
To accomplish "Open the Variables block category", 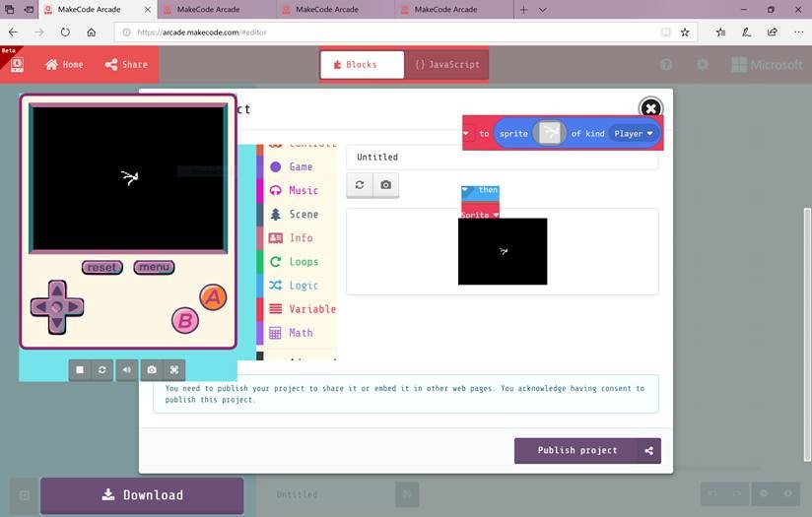I will pyautogui.click(x=303, y=309).
